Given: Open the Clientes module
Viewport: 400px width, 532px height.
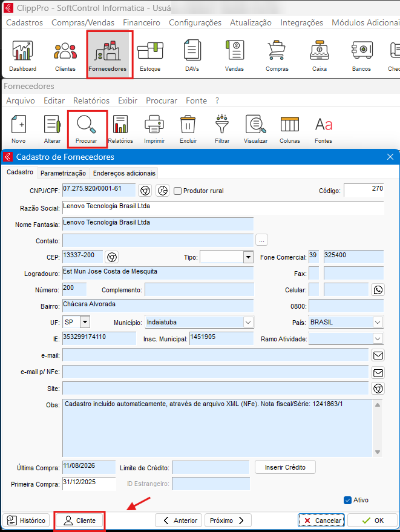Looking at the screenshot, I should coord(65,56).
